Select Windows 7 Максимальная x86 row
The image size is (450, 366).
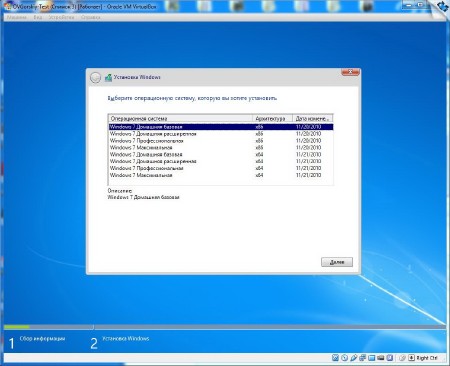click(x=221, y=147)
